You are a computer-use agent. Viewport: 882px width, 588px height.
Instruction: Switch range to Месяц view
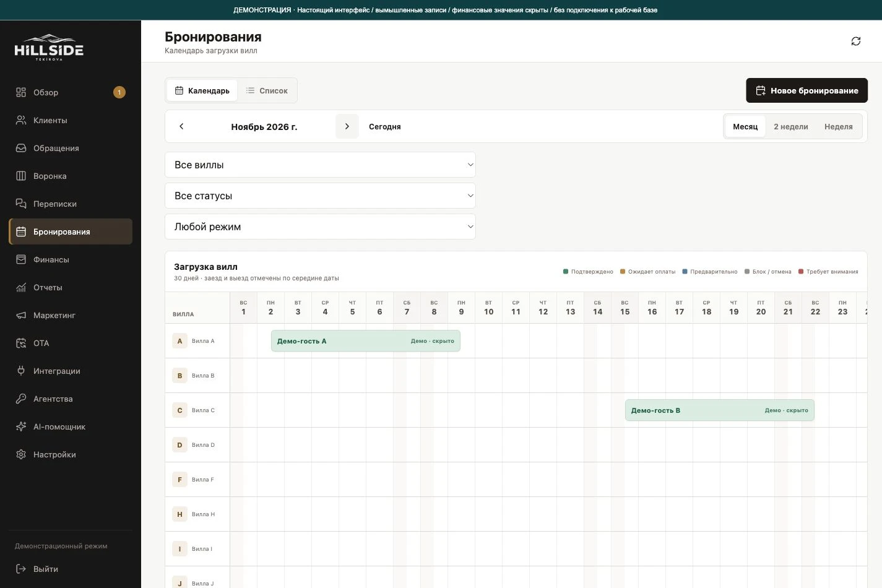coord(745,126)
